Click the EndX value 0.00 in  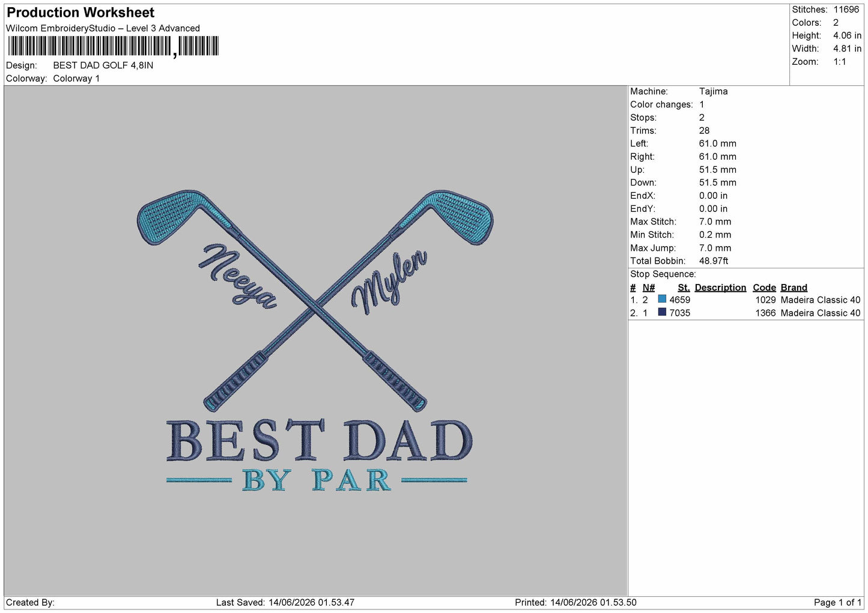tap(713, 196)
